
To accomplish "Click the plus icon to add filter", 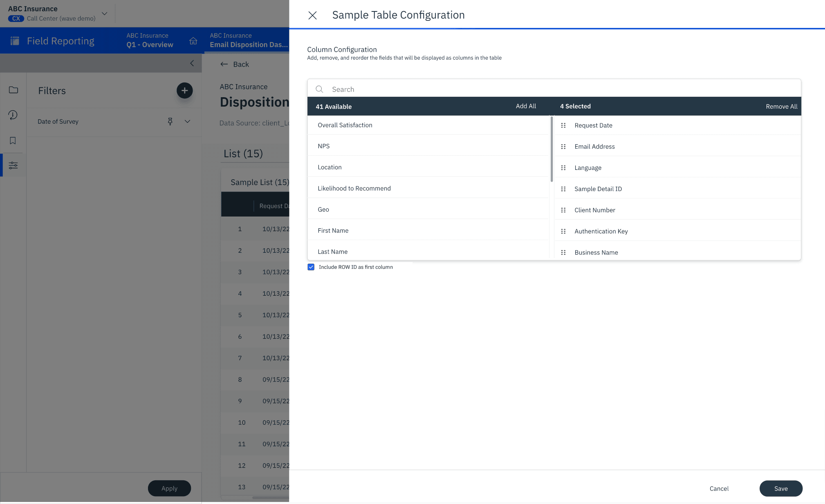I will 184,90.
